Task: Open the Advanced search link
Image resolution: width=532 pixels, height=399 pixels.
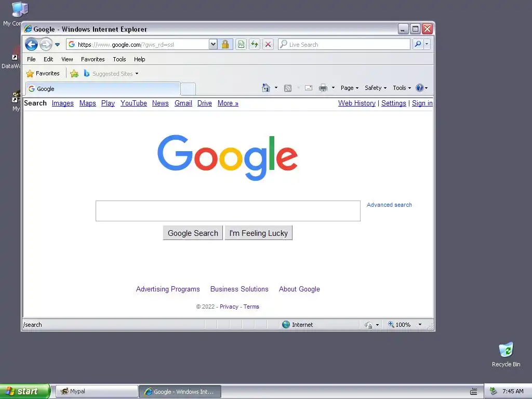Action: [389, 205]
